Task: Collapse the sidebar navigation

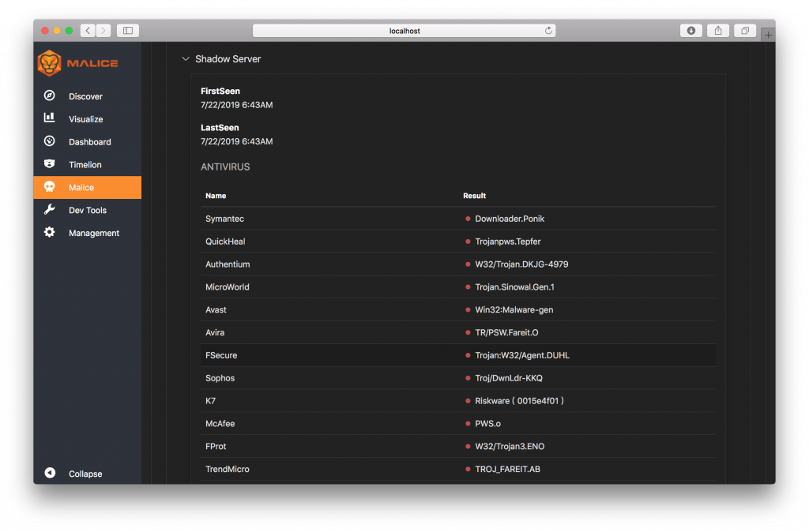Action: [88, 474]
